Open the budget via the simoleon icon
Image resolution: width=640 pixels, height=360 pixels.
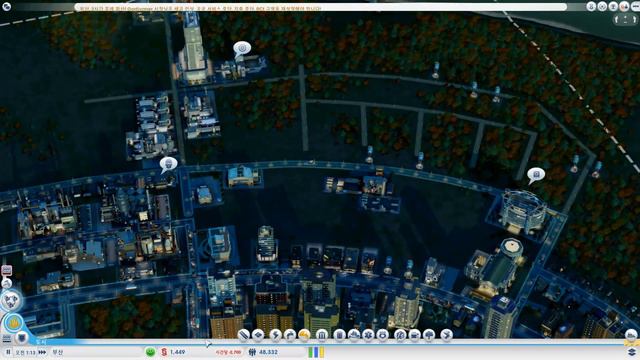pos(164,352)
